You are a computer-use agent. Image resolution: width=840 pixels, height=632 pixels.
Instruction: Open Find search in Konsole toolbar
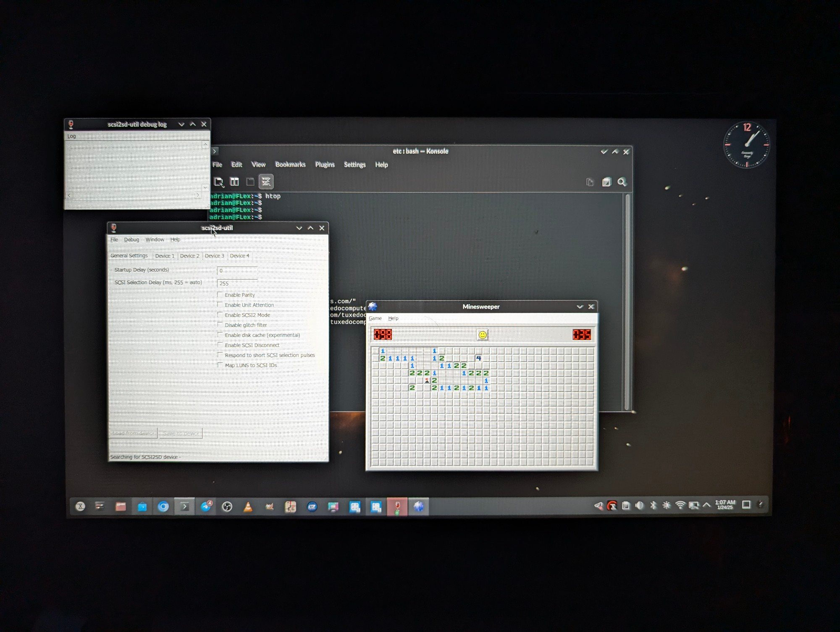coord(622,182)
